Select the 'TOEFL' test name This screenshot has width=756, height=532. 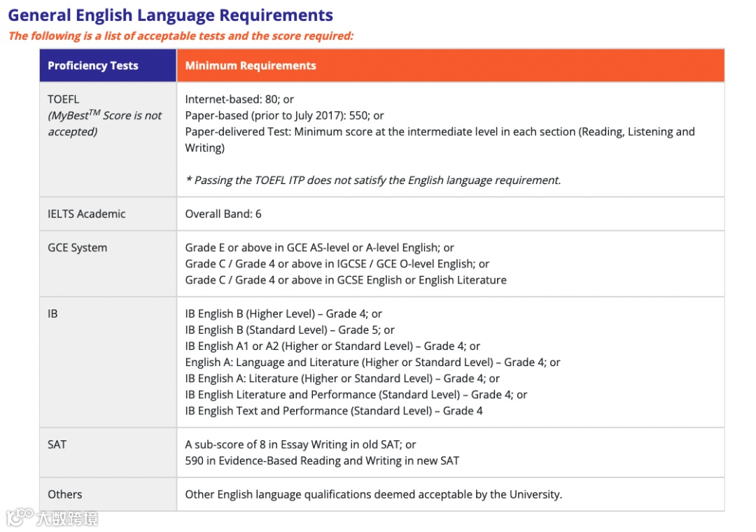click(63, 99)
